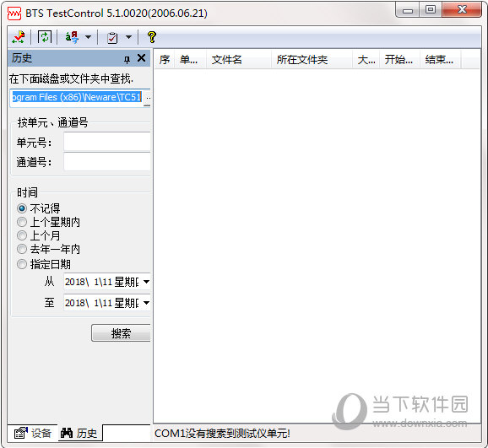Sort by the 文件名 column header

239,59
